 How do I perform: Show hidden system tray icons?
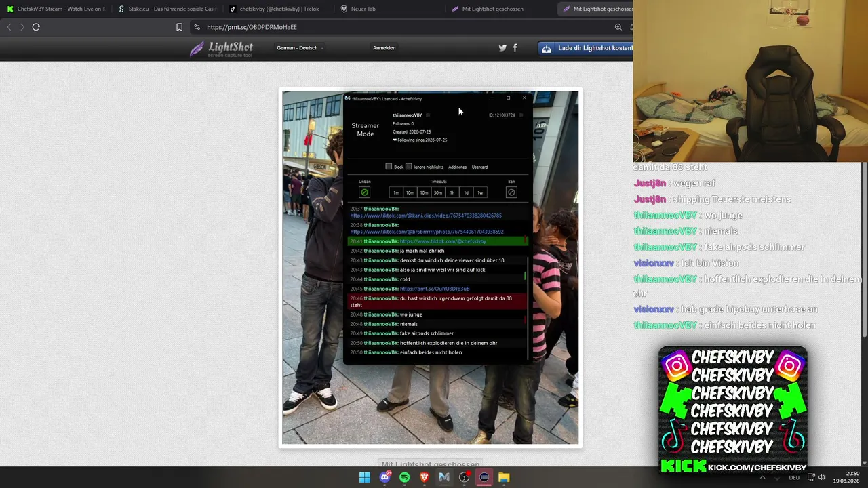[762, 477]
